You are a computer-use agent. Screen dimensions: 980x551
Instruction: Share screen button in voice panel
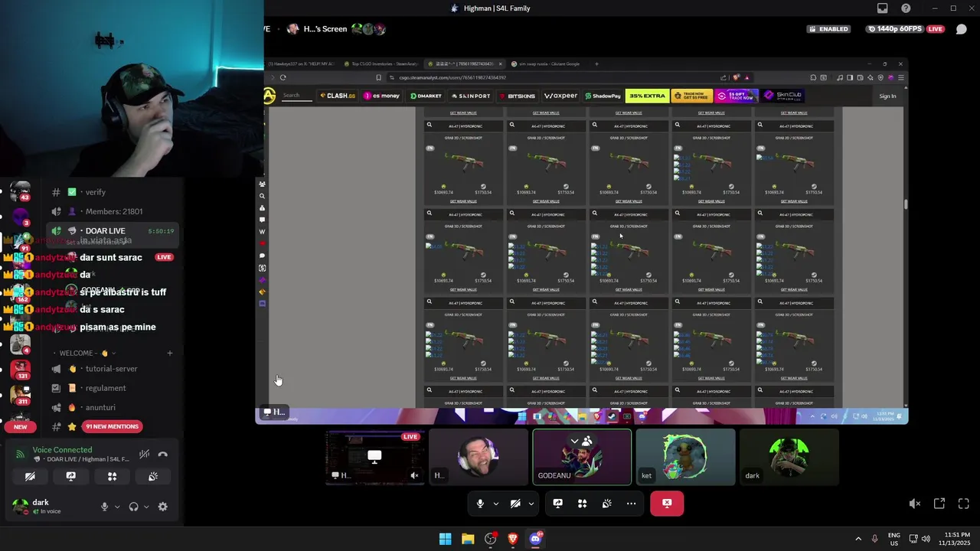pos(70,476)
